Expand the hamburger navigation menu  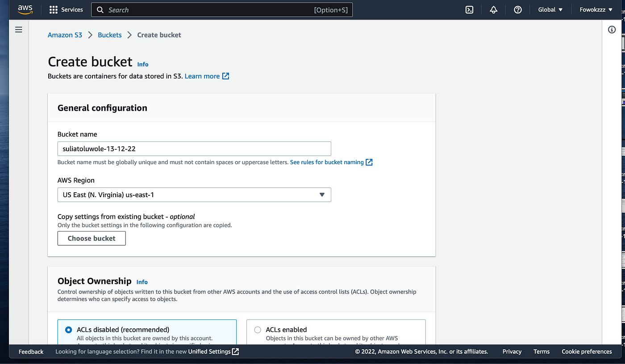pyautogui.click(x=19, y=30)
